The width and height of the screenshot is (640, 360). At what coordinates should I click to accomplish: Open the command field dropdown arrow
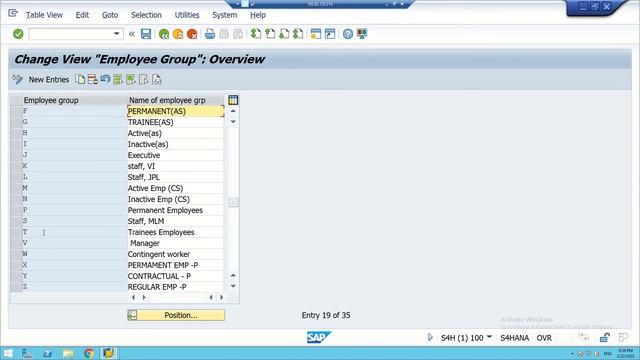click(x=117, y=34)
